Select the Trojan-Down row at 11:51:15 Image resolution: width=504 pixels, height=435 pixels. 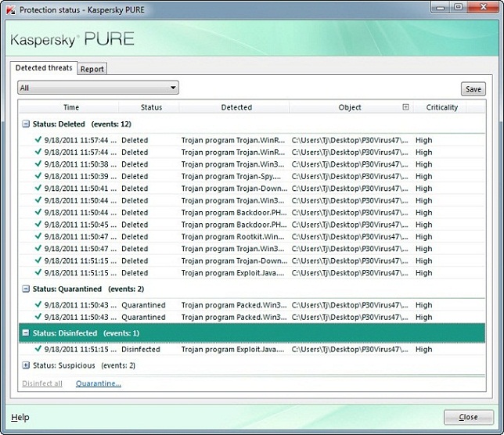pos(252,261)
